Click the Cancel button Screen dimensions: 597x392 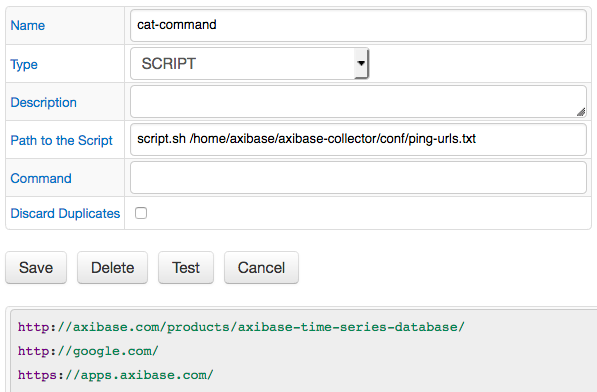tap(261, 268)
